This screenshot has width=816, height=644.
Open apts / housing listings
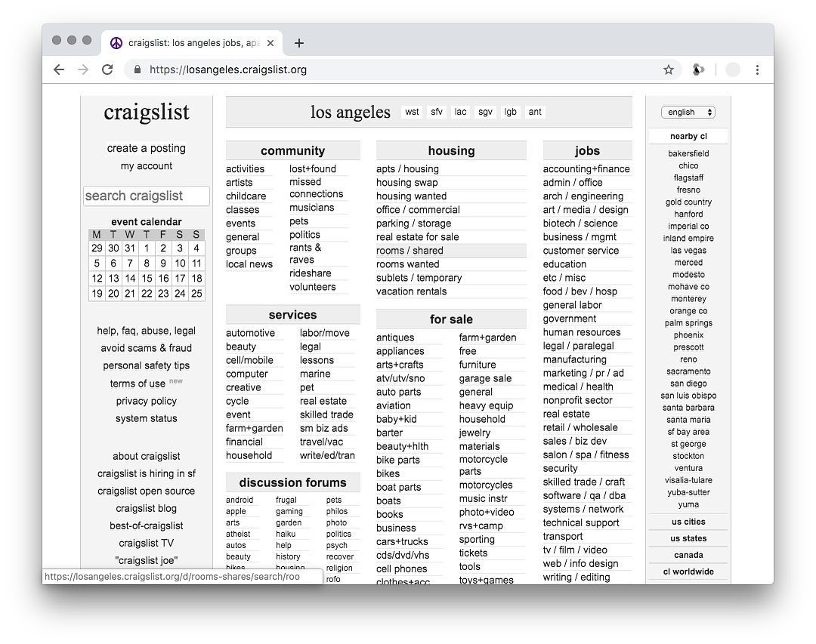[407, 169]
